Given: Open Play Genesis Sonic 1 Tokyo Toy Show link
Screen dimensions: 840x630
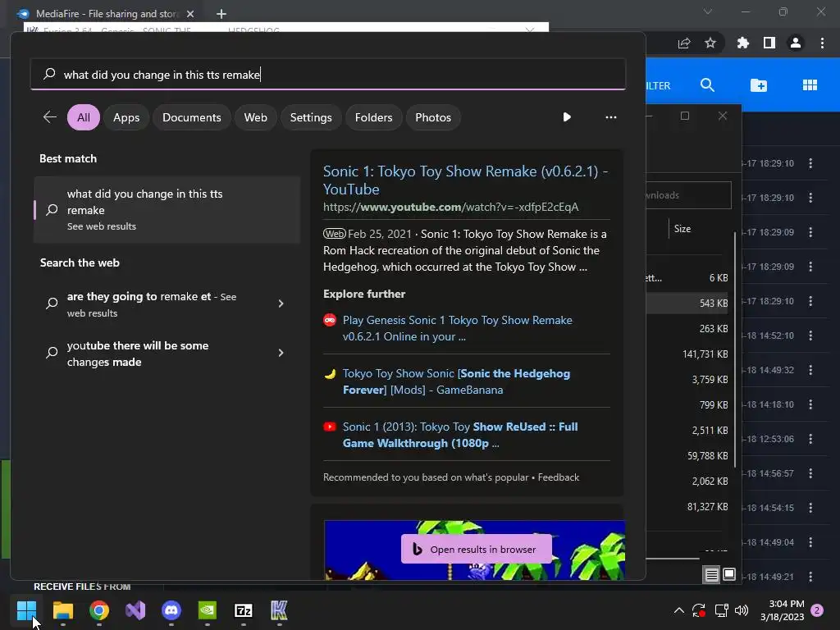Looking at the screenshot, I should 458,328.
